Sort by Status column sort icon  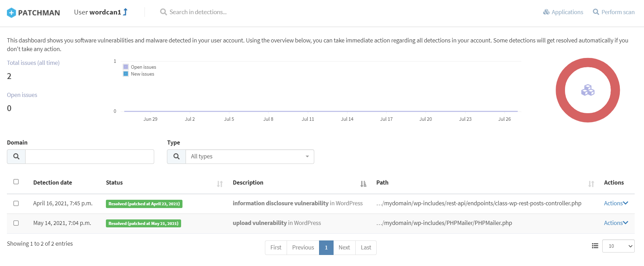(x=220, y=184)
